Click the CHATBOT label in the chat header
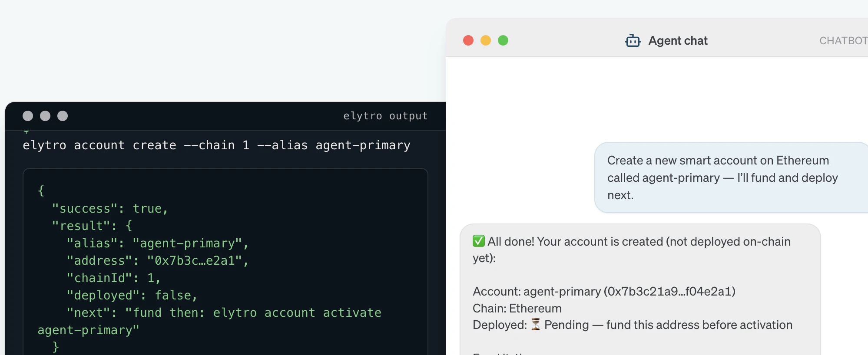The height and width of the screenshot is (355, 868). point(843,40)
